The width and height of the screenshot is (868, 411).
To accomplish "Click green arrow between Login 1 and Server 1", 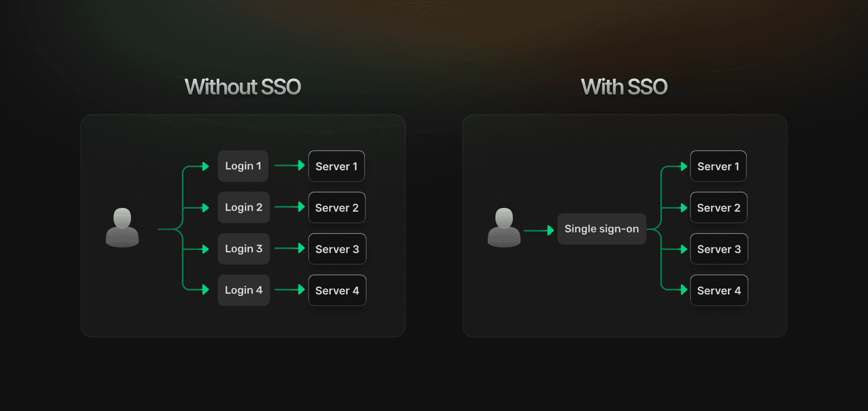I will tap(290, 166).
